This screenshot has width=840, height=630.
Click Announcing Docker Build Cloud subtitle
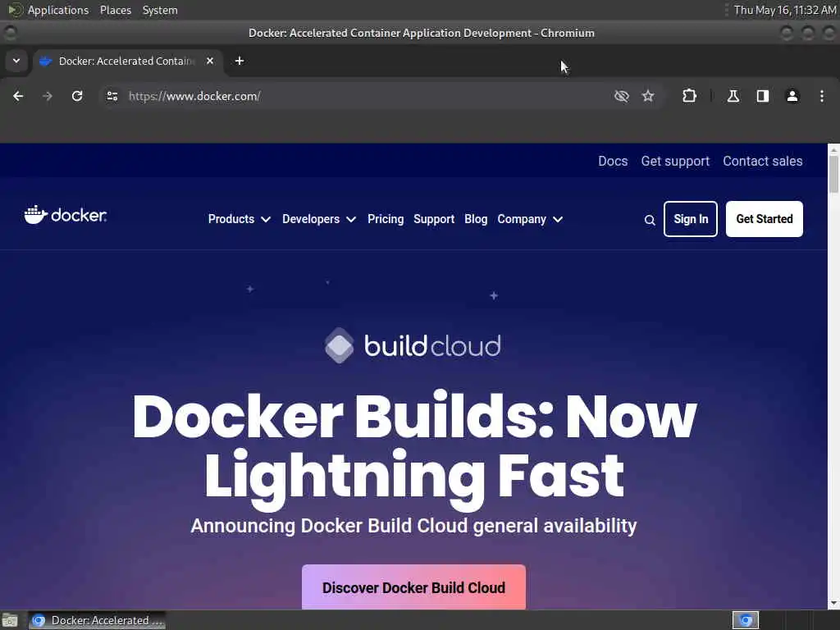(x=413, y=526)
